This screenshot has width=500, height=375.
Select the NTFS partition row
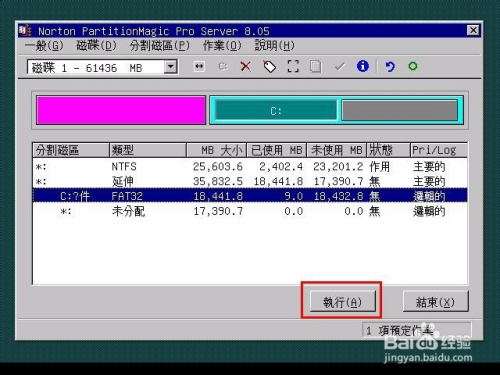(x=250, y=166)
